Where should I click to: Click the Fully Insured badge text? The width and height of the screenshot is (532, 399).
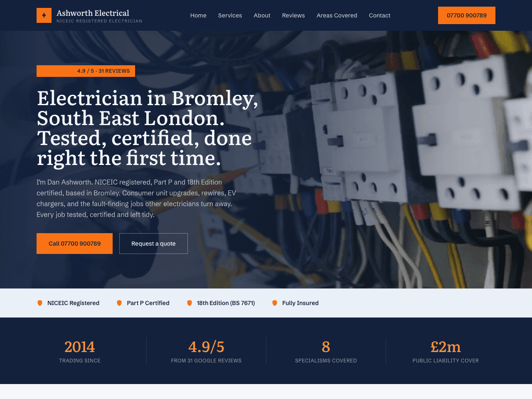300,303
